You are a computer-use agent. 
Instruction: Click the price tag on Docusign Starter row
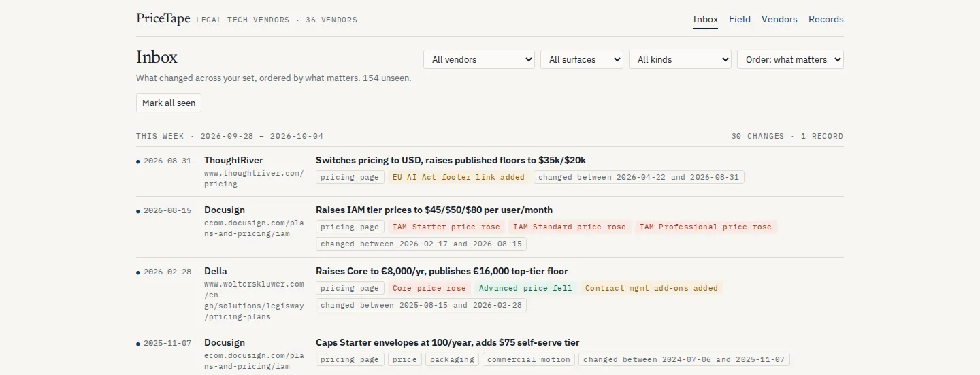point(405,359)
